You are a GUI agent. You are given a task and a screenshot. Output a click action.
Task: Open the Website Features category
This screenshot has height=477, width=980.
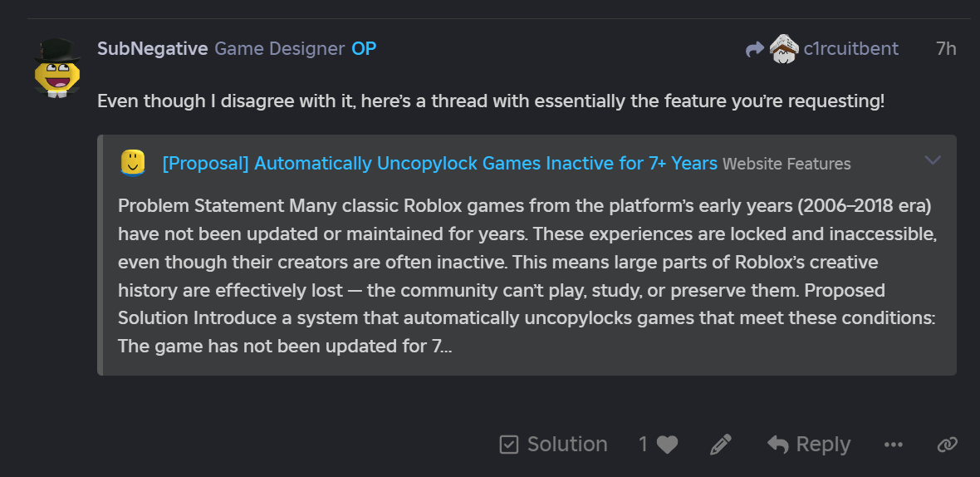pyautogui.click(x=786, y=164)
